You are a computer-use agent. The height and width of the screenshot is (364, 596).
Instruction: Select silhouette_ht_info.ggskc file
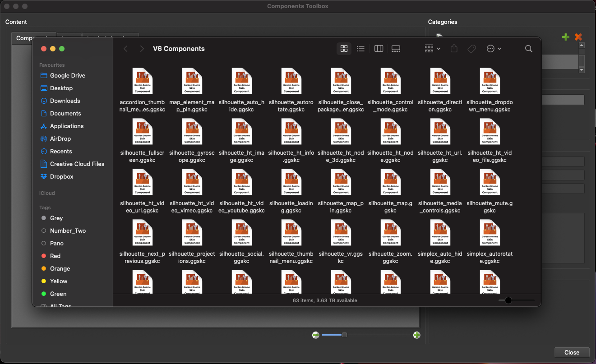291,141
